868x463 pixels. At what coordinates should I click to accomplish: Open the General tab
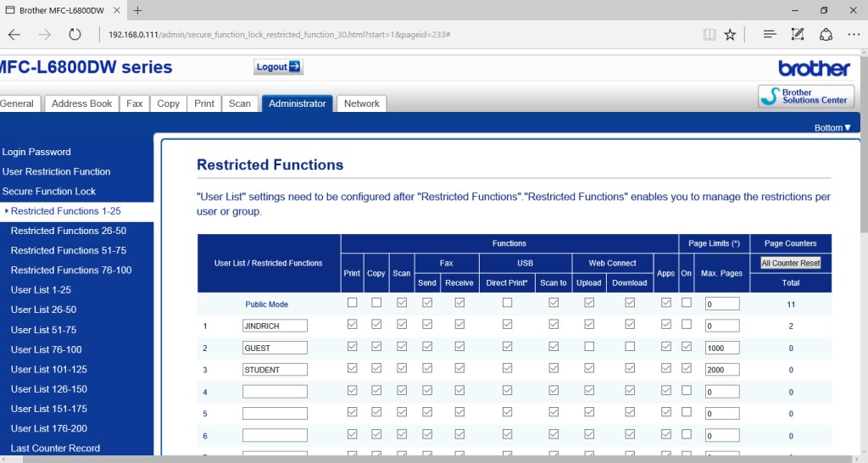19,103
